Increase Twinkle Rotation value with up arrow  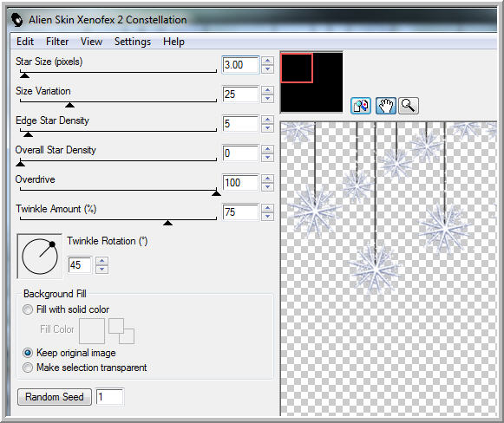(101, 261)
